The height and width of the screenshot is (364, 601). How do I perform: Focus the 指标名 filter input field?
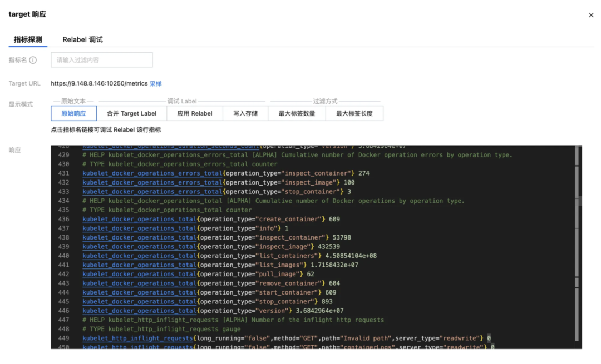tap(102, 60)
